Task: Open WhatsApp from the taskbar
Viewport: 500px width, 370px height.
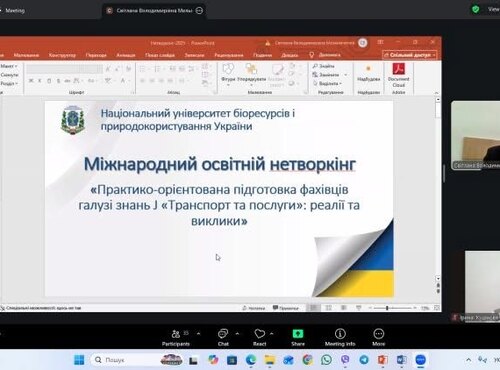Action: [x=326, y=360]
